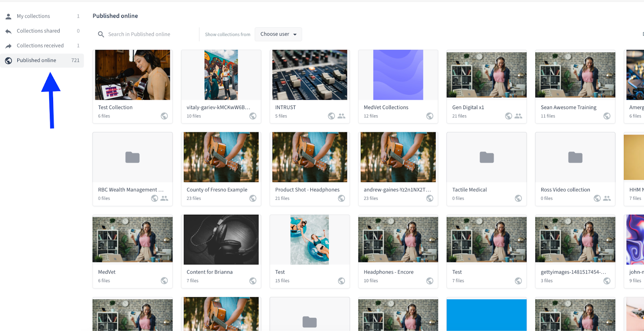Click globe icon on Tactile Medical card
Screen dimensions: 644x331
click(518, 198)
